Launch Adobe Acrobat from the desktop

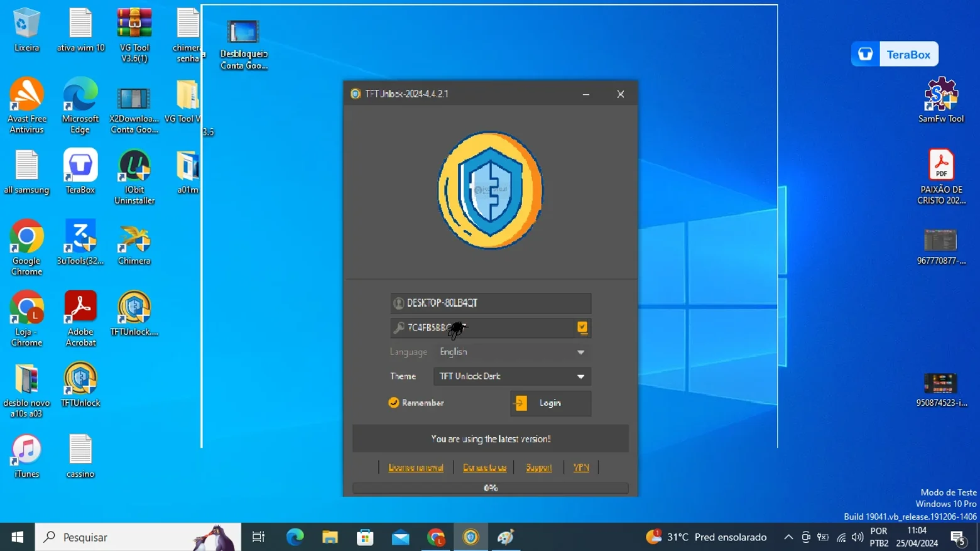coord(80,319)
